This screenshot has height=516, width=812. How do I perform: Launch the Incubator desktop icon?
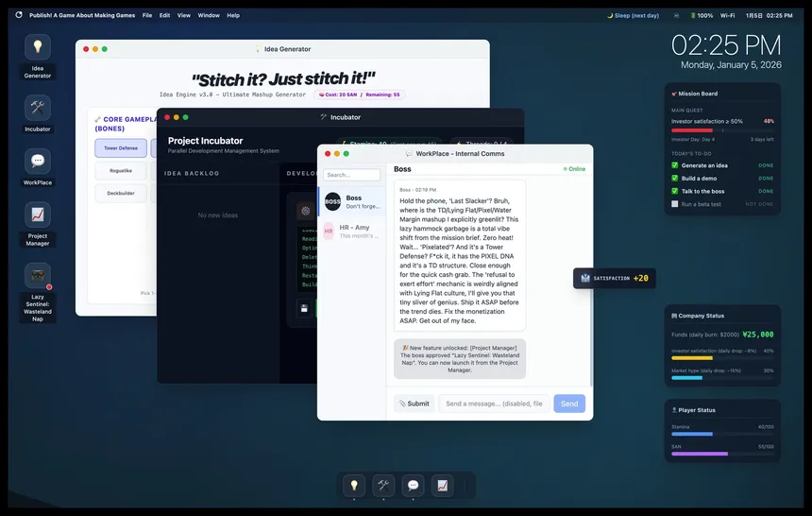(38, 108)
